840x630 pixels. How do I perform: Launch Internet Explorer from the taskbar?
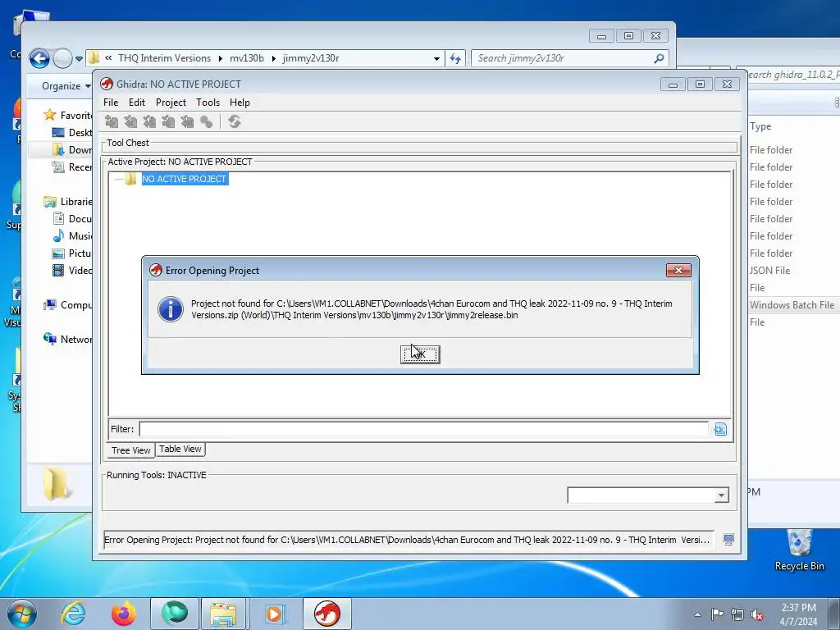(x=73, y=614)
